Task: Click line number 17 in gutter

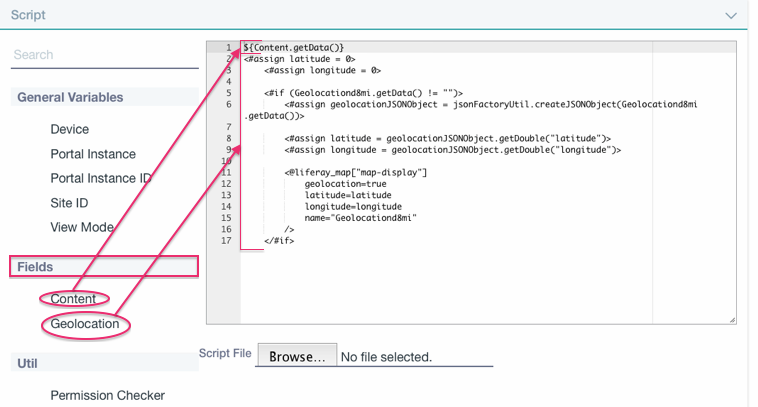Action: point(226,241)
